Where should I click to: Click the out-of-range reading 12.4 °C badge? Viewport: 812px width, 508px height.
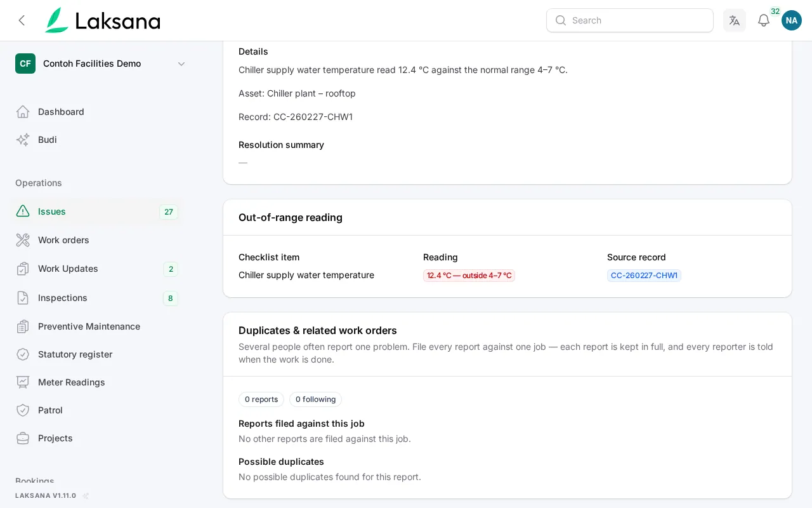tap(469, 276)
